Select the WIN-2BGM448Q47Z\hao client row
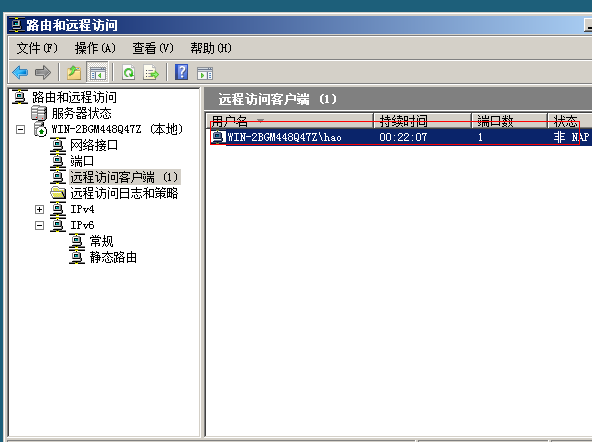The height and width of the screenshot is (442, 592). [x=399, y=137]
